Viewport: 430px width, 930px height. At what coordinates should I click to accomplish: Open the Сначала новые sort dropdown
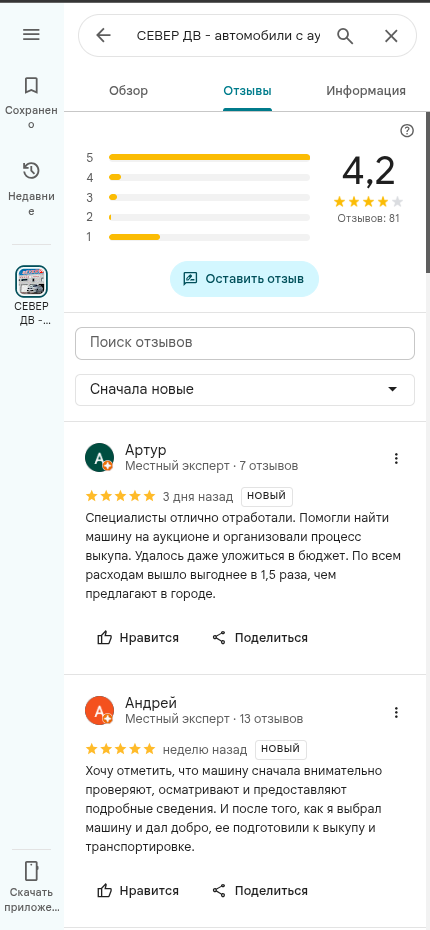(245, 390)
